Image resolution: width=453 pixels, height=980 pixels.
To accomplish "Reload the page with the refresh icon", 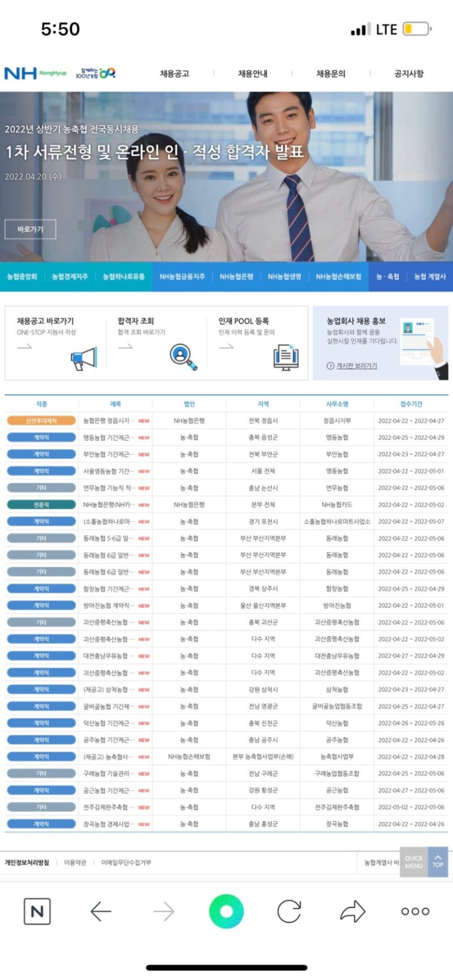I will click(x=289, y=911).
